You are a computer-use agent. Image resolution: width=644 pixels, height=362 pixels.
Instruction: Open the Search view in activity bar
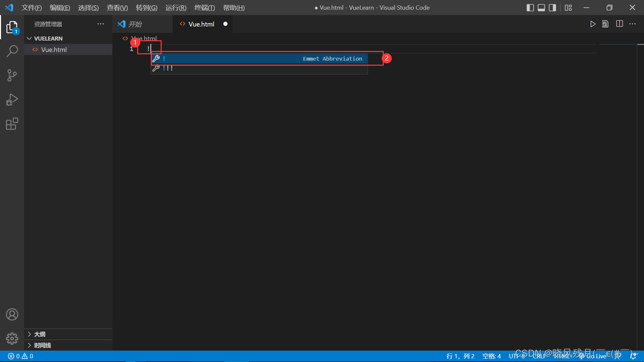[x=12, y=51]
